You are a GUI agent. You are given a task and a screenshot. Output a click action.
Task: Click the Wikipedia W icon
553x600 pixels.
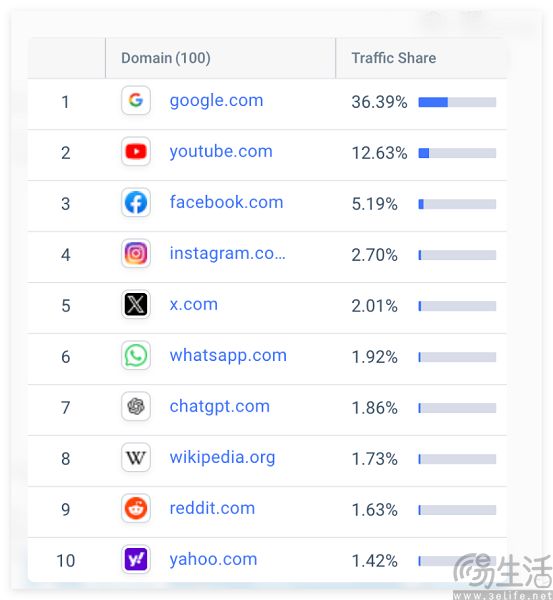(x=136, y=457)
